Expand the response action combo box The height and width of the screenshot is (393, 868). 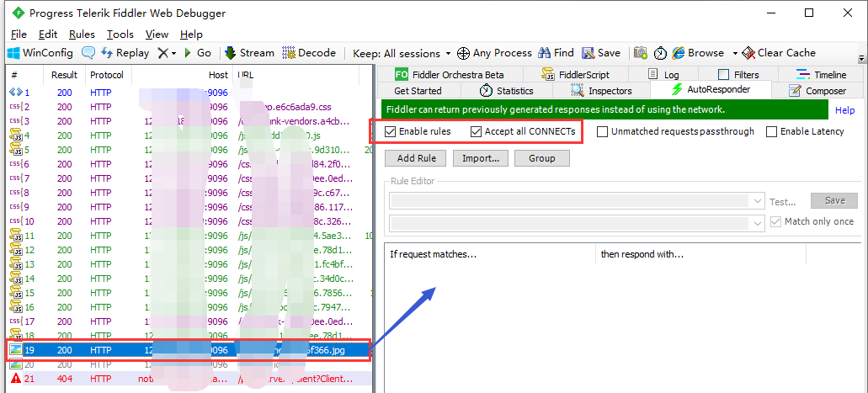point(758,224)
